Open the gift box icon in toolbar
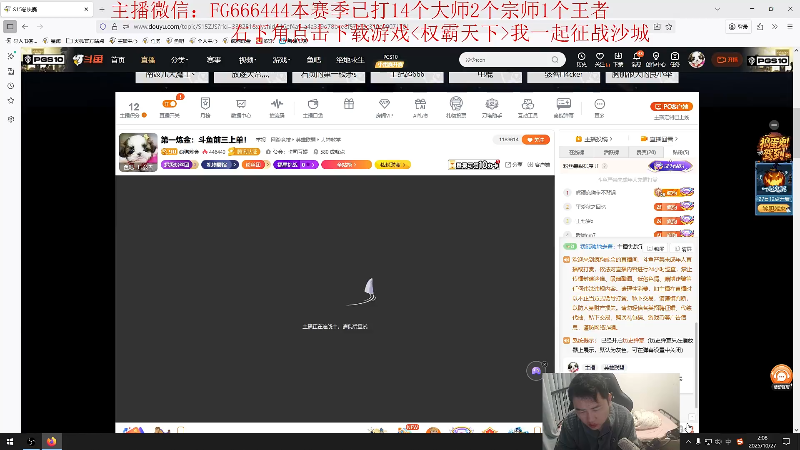The image size is (800, 450). 349,105
